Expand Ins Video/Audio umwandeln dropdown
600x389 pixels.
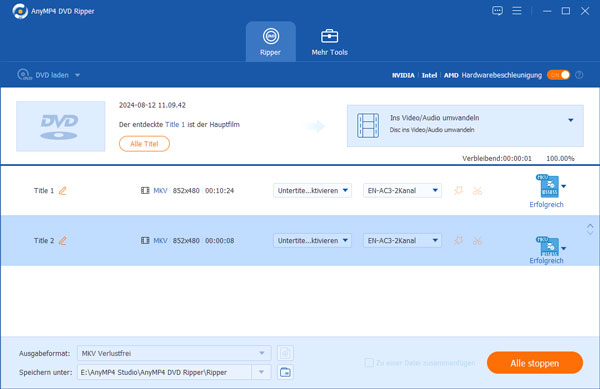(571, 120)
